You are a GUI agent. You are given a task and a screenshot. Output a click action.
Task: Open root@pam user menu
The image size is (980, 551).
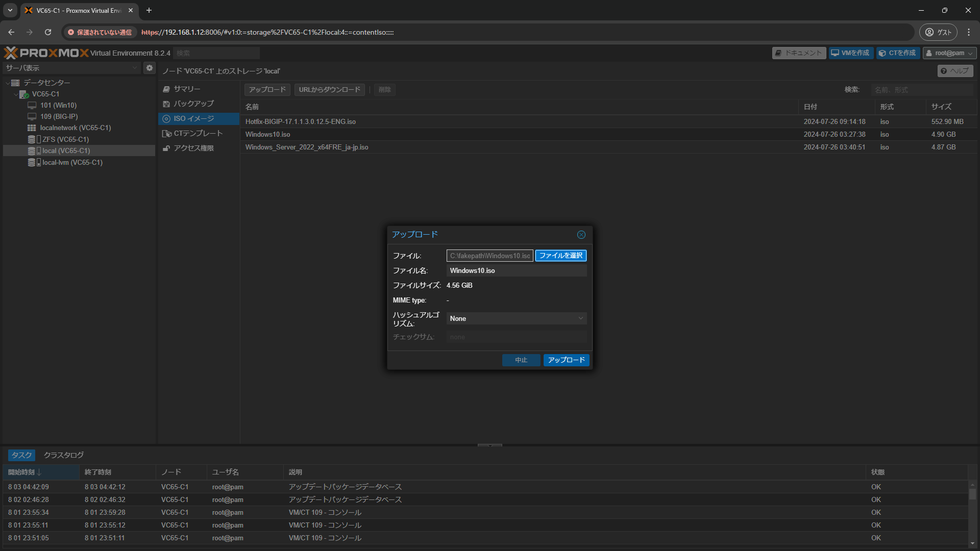tap(949, 53)
